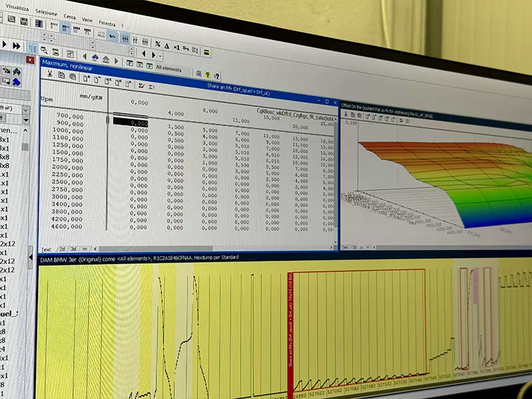Viewport: 532px width, 399px height.
Task: Show differences as percent icon
Action: pyautogui.click(x=158, y=44)
